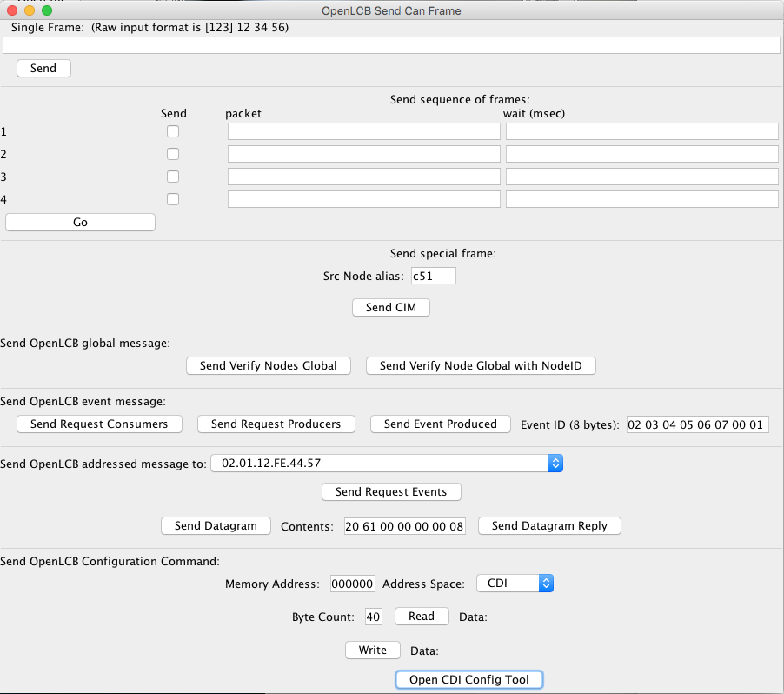The height and width of the screenshot is (694, 784).
Task: Tick the row 4 Send checkbox
Action: [x=173, y=199]
